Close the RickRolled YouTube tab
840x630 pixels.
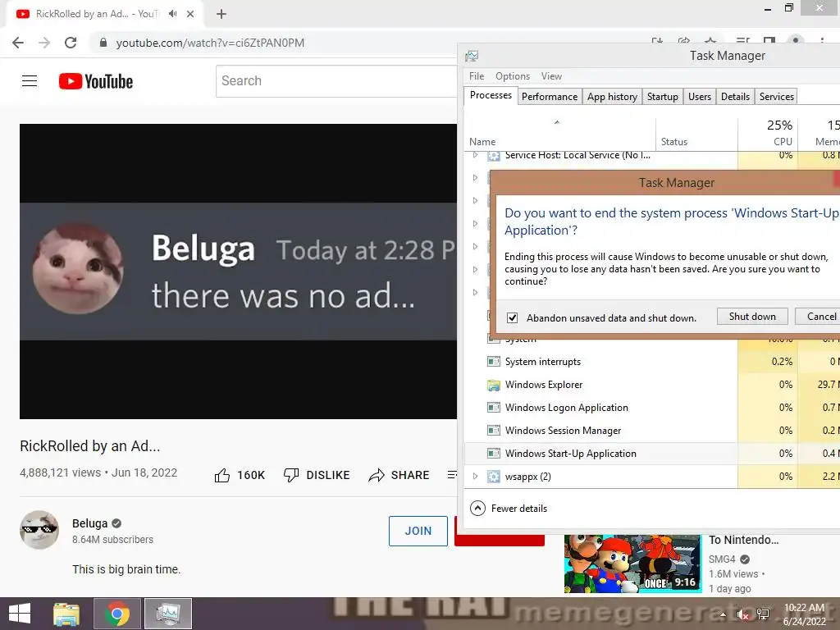coord(190,14)
